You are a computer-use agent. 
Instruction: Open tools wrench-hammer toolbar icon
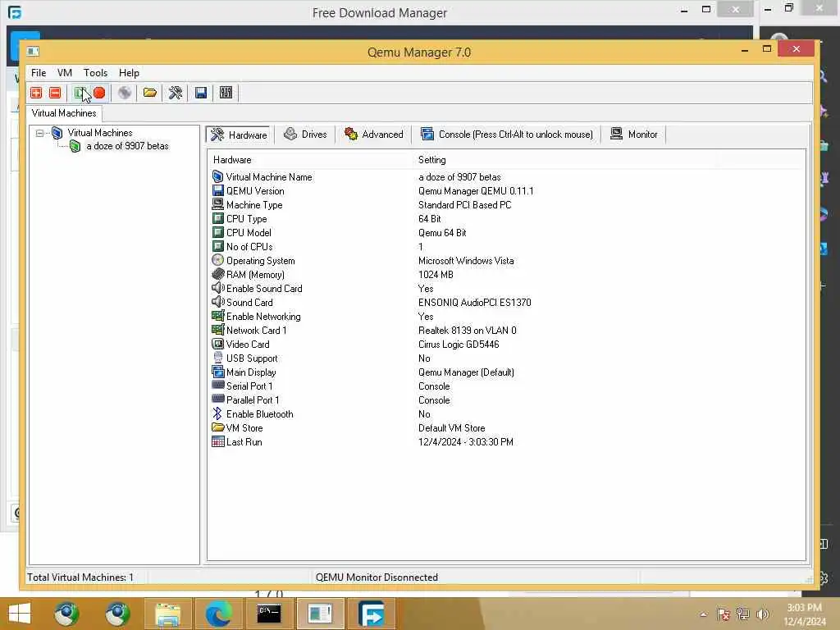coord(176,93)
